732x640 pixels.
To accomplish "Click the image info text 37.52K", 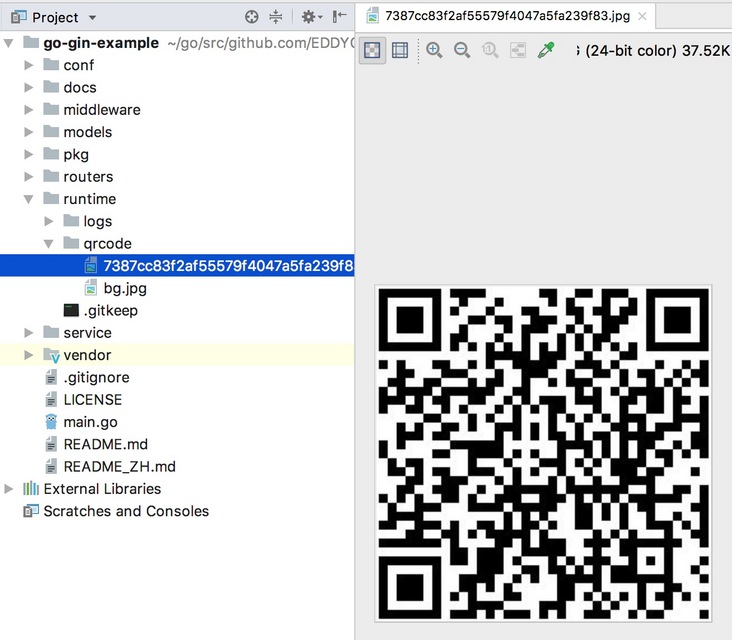I will tap(705, 50).
